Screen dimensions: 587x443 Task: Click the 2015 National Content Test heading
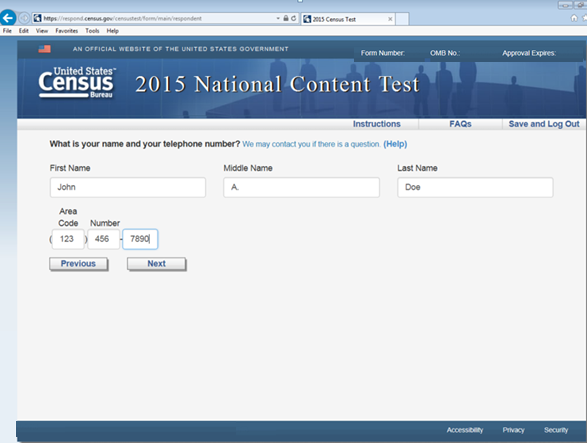[x=277, y=84]
